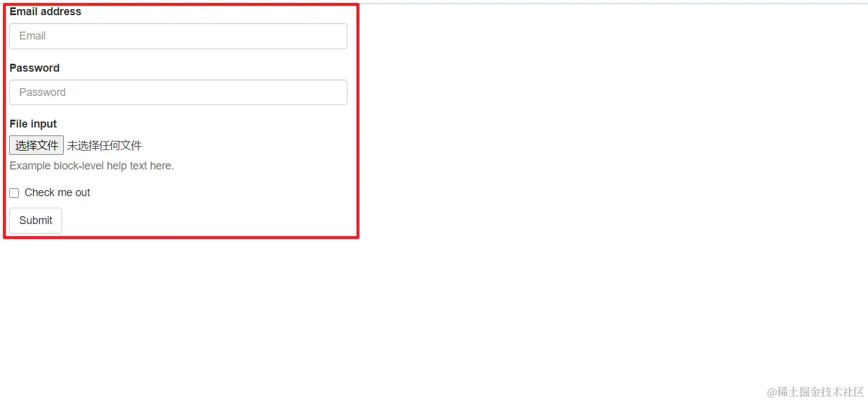Screen dimensions: 868x402
Task: Click the File input label
Action: coord(33,124)
